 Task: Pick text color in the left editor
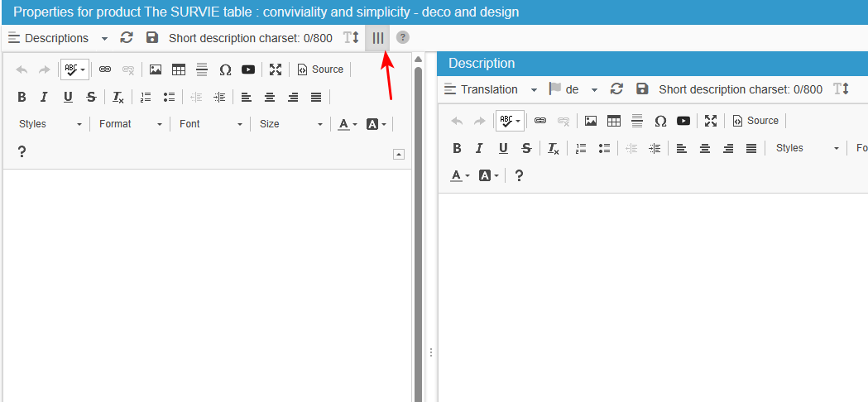[x=348, y=124]
